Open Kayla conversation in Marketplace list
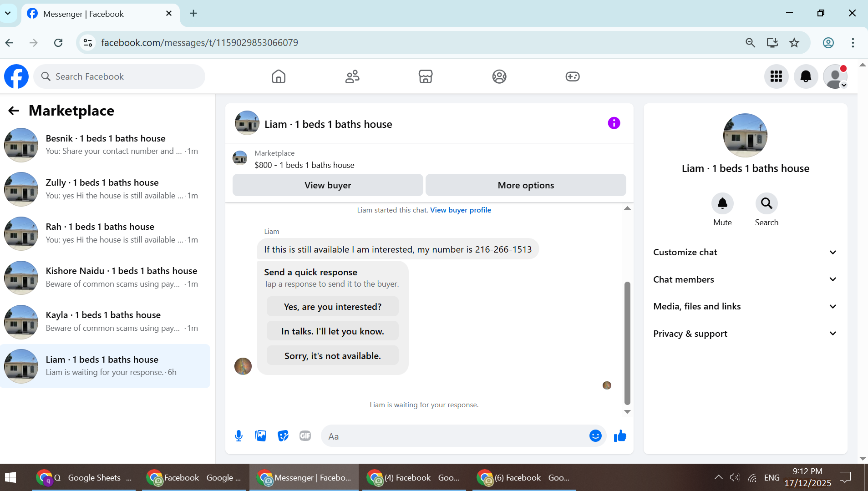The width and height of the screenshot is (868, 491). [x=105, y=321]
